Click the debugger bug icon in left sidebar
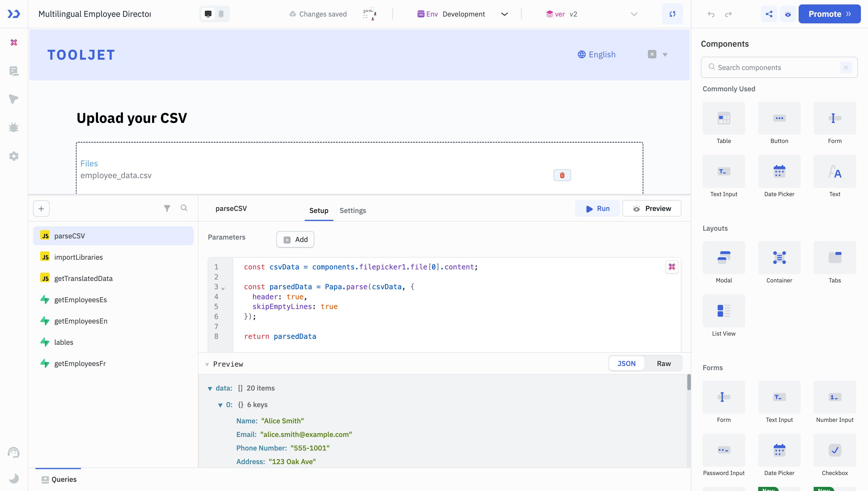Screen dimensions: 868x491 [x=14, y=127]
